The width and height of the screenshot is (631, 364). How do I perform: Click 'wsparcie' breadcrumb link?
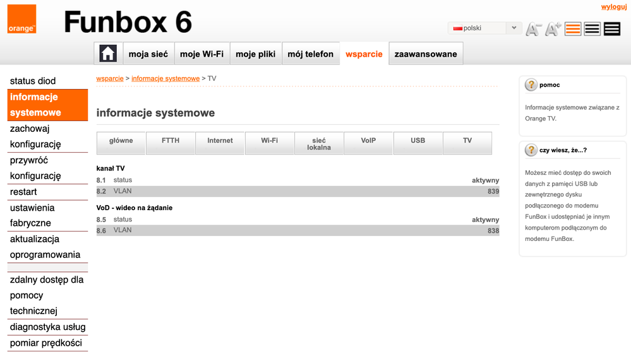(110, 79)
